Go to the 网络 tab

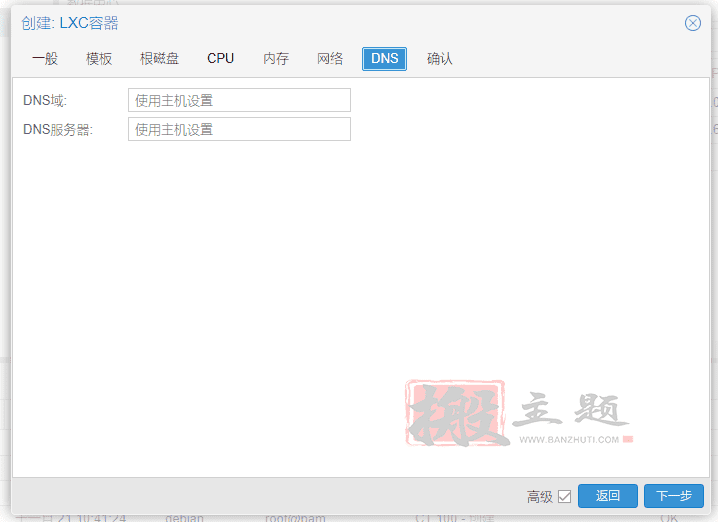tap(330, 59)
